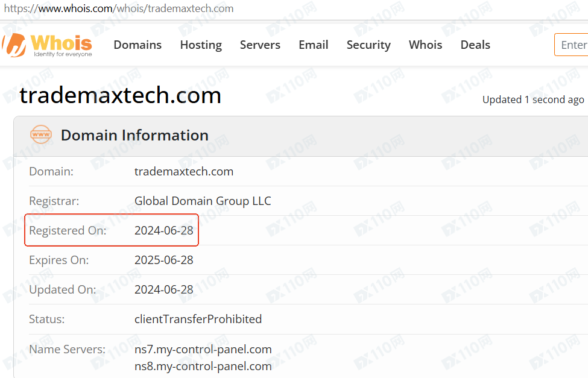
Task: Click the Expires On: label
Action: (x=59, y=260)
